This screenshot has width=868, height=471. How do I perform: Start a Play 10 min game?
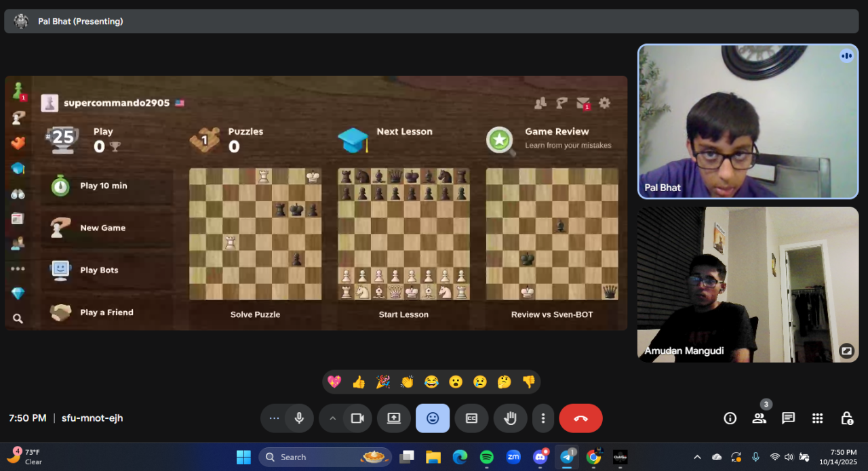[106, 186]
